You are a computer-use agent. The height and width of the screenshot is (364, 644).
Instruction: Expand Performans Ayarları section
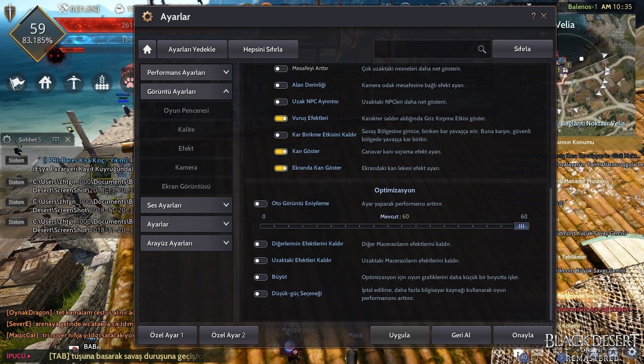(186, 73)
